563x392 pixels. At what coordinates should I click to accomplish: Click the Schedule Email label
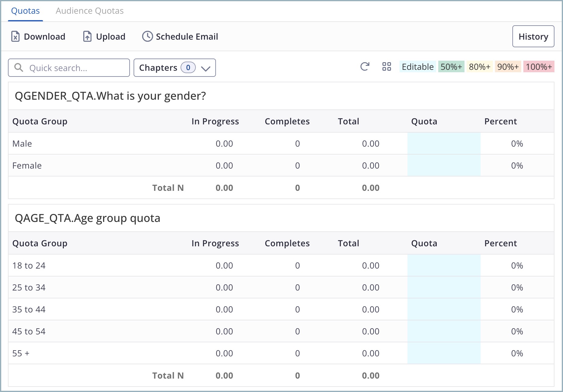pyautogui.click(x=187, y=37)
